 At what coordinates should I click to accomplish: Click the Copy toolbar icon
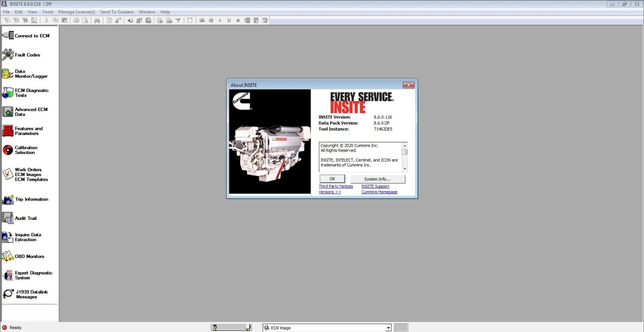point(56,20)
